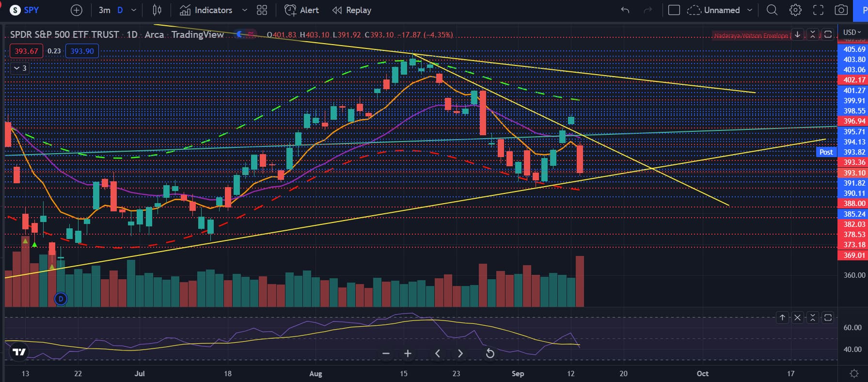Expand the Unnamed layout dropdown arrow

[750, 10]
